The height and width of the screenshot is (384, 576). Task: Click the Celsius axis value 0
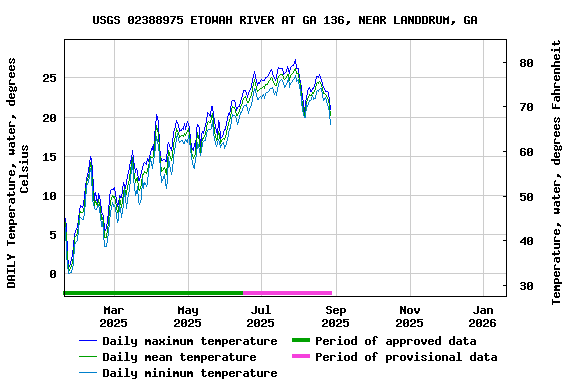point(53,274)
